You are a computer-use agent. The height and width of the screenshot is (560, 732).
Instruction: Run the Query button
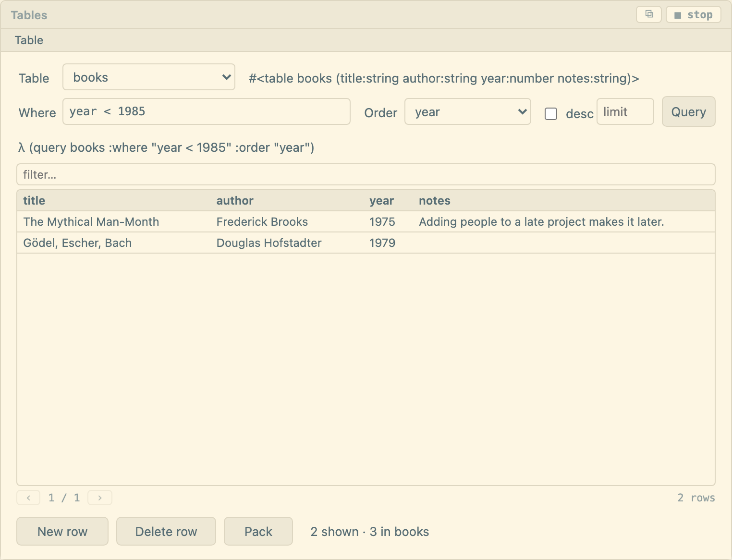tap(688, 111)
